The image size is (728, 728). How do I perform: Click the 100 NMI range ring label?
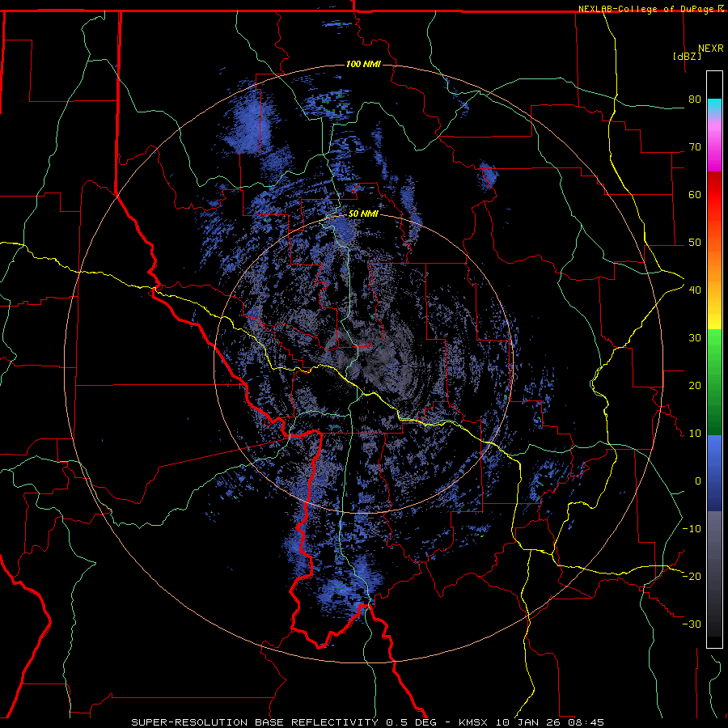click(x=363, y=64)
